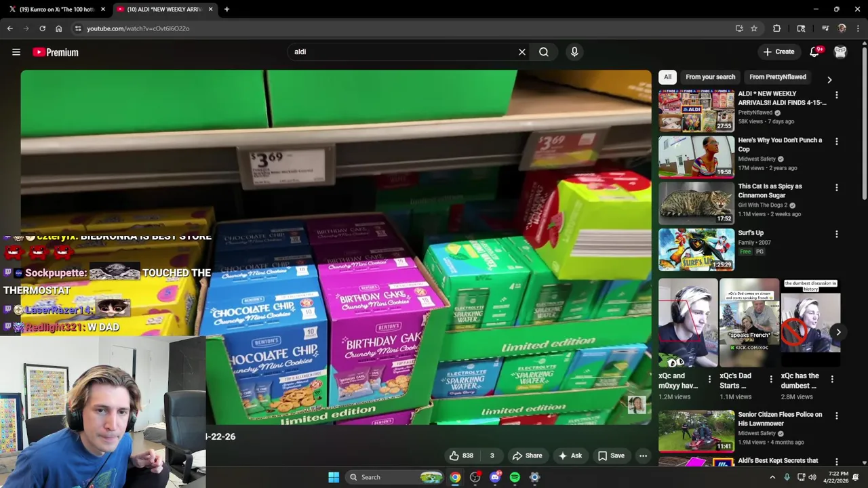Open Chrome from taskbar
This screenshot has height=488, width=868.
[x=455, y=477]
